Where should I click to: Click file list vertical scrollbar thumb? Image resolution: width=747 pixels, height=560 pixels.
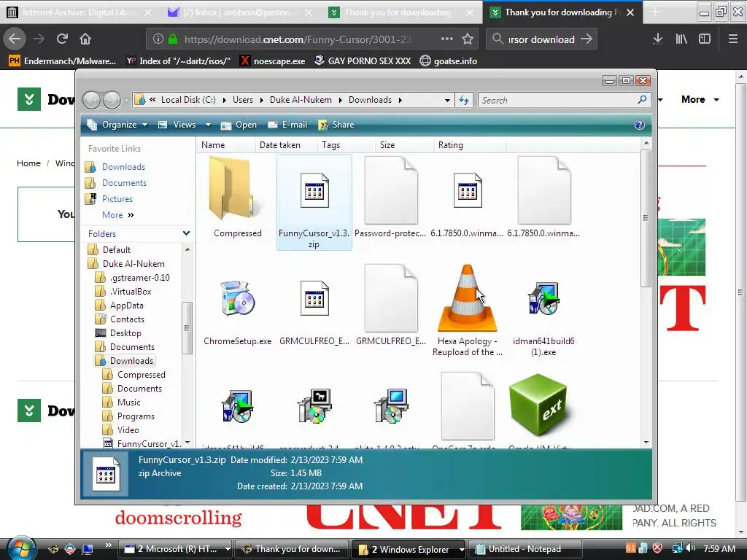(646, 217)
